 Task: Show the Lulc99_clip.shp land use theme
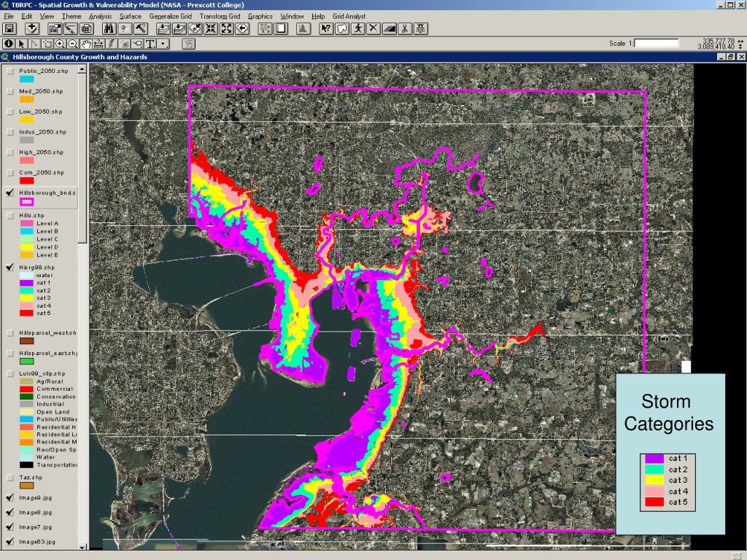pyautogui.click(x=10, y=374)
